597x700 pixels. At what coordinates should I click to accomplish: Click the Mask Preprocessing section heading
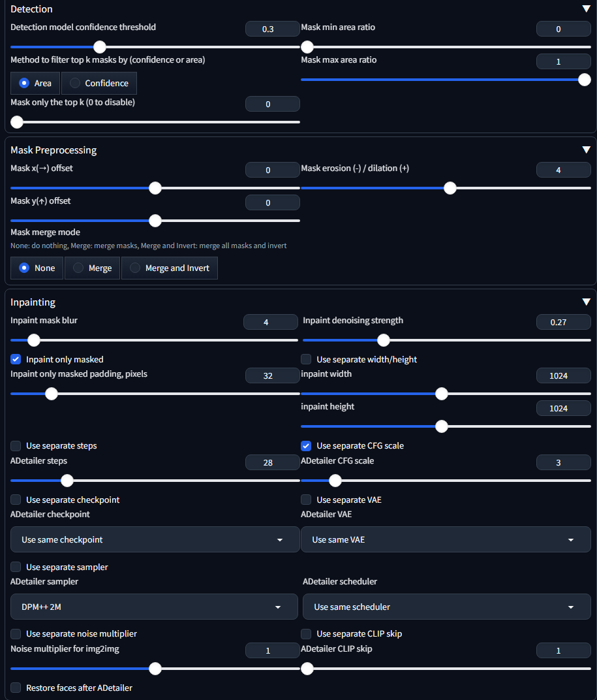(x=54, y=150)
